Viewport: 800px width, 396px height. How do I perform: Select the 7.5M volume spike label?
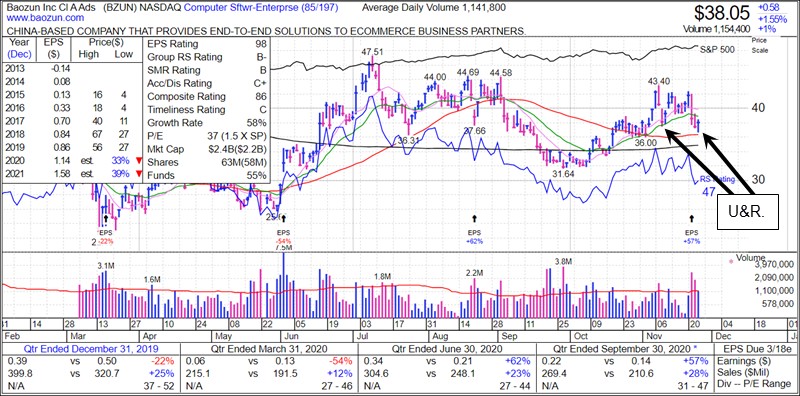284,248
